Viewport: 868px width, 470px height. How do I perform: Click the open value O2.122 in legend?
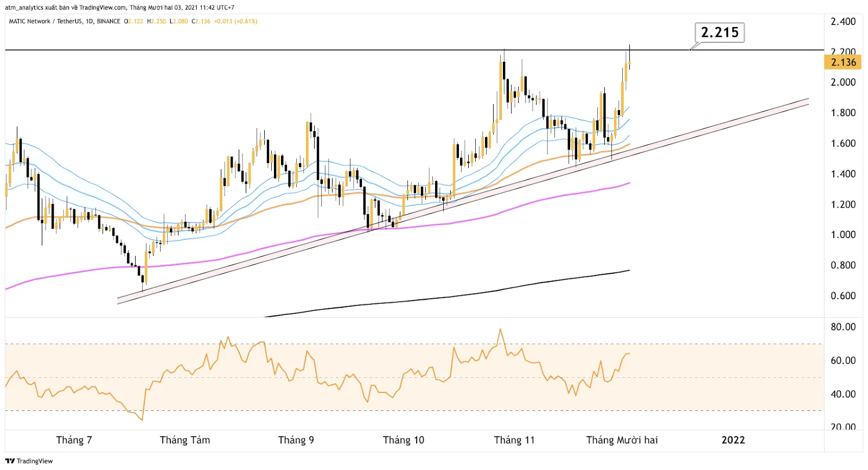point(133,21)
